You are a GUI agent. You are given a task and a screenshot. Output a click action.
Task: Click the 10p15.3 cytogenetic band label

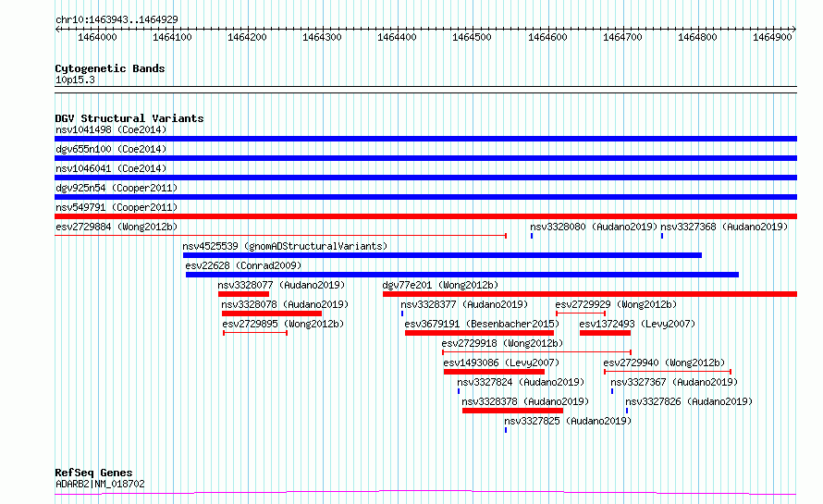point(75,80)
